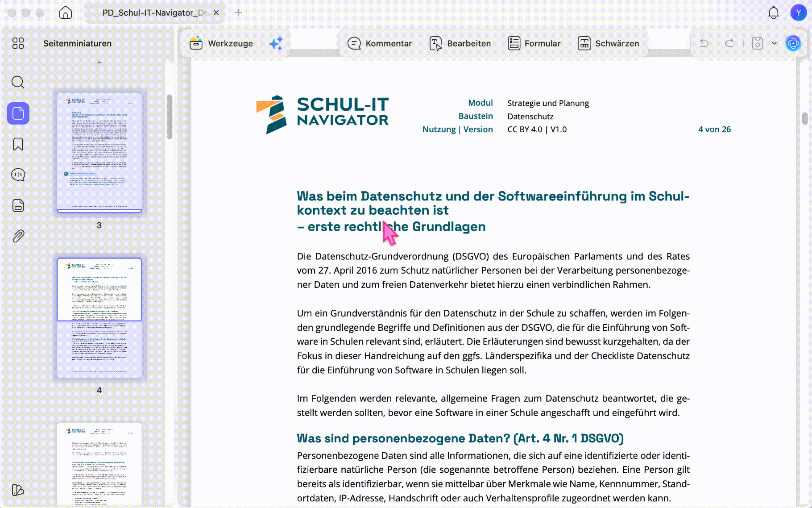Click the 'Modul' label in header
Screen dimensions: 812x508
point(481,103)
